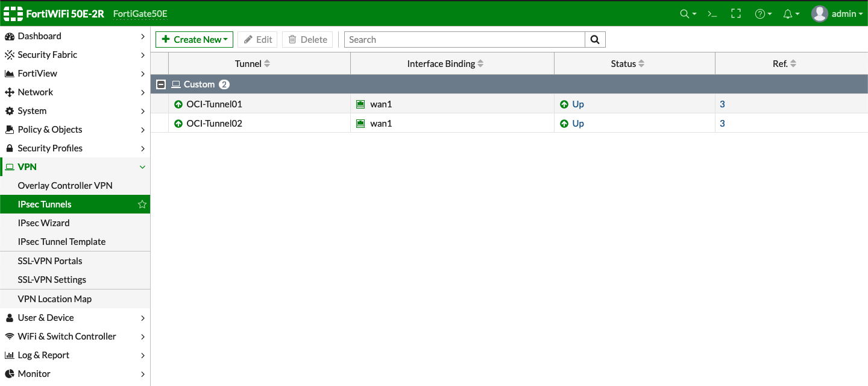Click the Fortinet logo icon
The image size is (868, 386).
point(13,13)
